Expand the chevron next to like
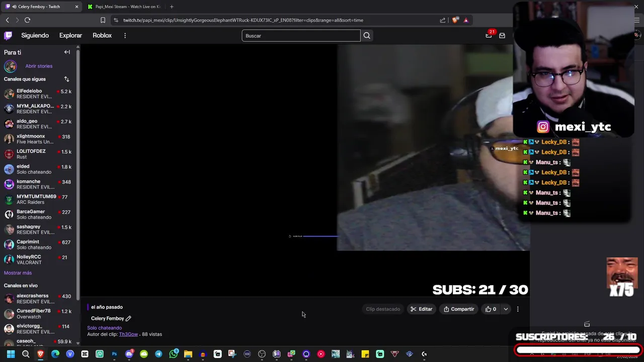Image resolution: width=644 pixels, height=362 pixels. point(506,309)
